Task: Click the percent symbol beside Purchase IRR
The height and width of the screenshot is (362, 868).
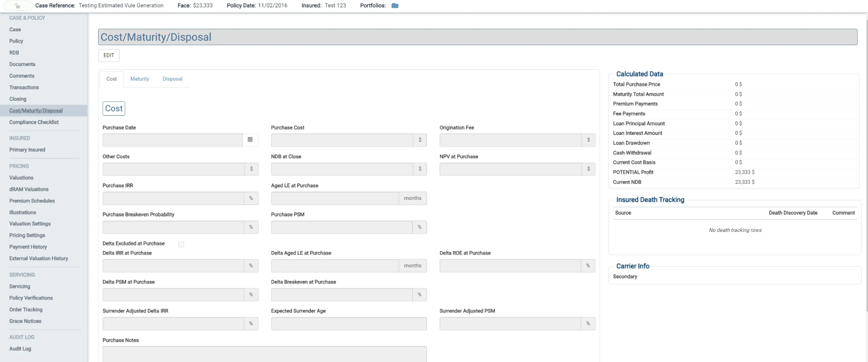Action: (x=251, y=198)
